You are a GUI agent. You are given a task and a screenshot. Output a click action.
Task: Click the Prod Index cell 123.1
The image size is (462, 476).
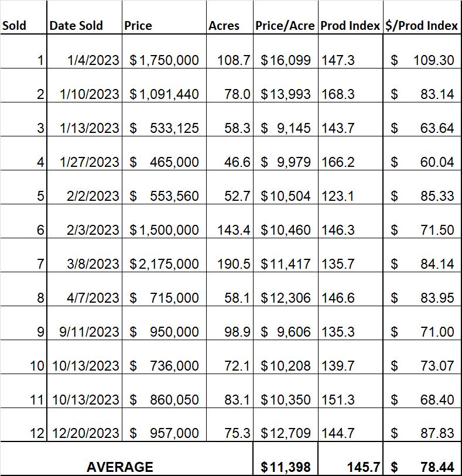click(x=350, y=187)
